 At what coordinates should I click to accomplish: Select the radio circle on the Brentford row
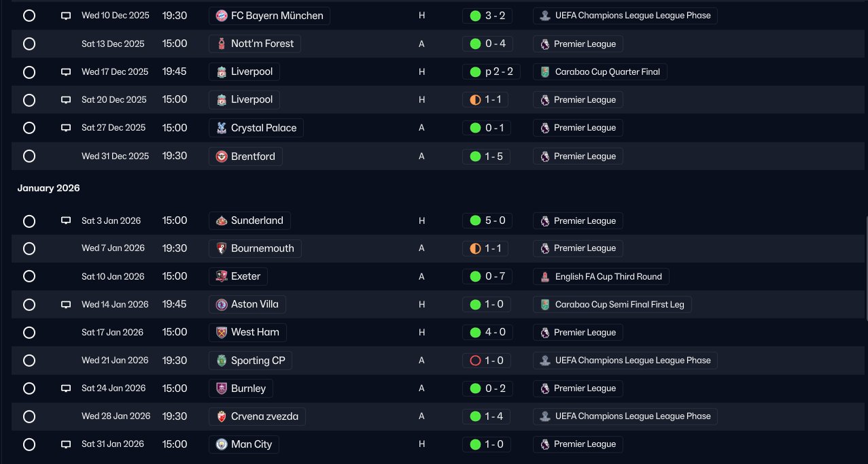[x=29, y=156]
